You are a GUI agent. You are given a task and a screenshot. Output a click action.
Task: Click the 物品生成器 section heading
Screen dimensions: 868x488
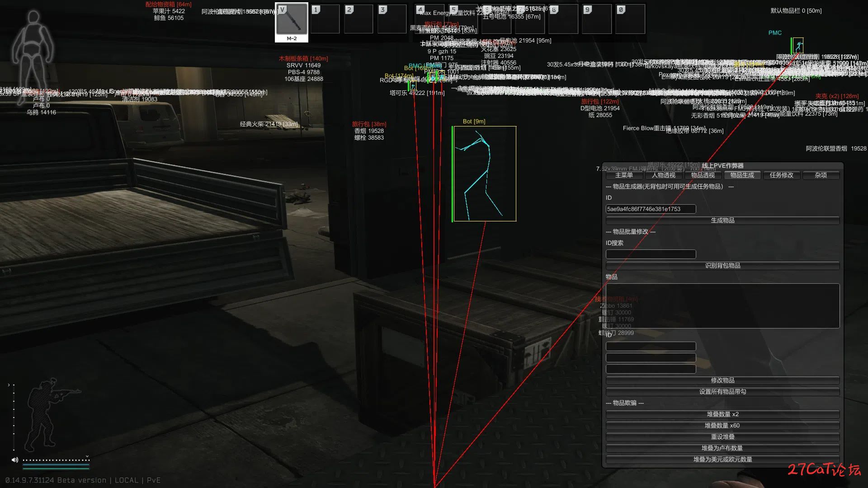coord(670,187)
